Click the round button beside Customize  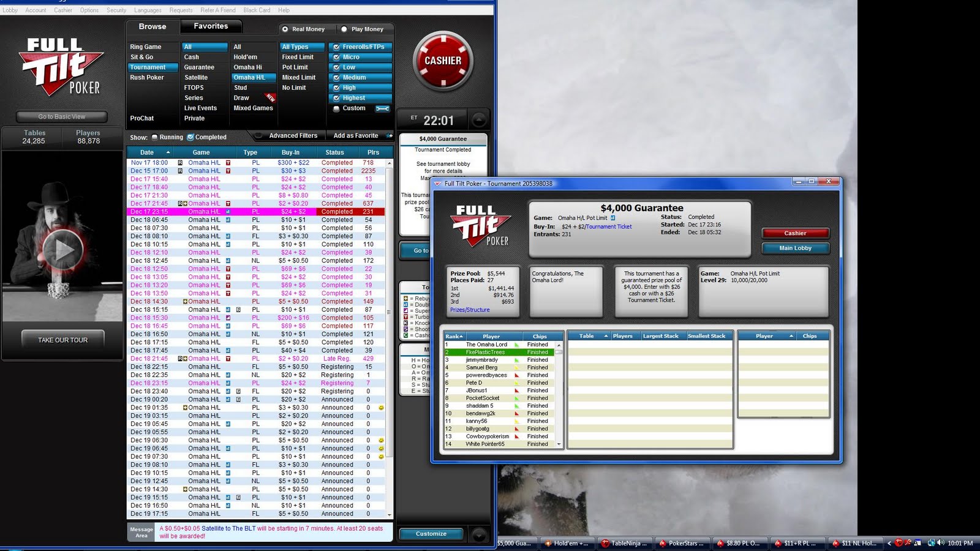pos(479,535)
